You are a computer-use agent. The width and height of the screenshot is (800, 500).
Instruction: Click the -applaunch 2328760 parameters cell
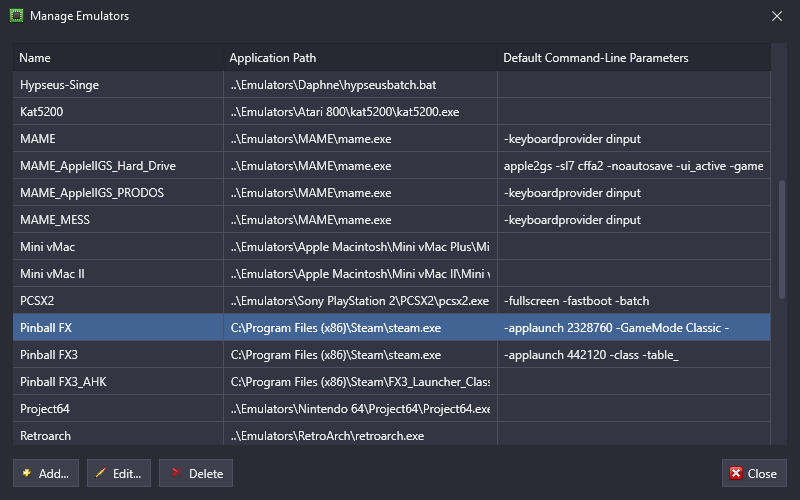634,328
